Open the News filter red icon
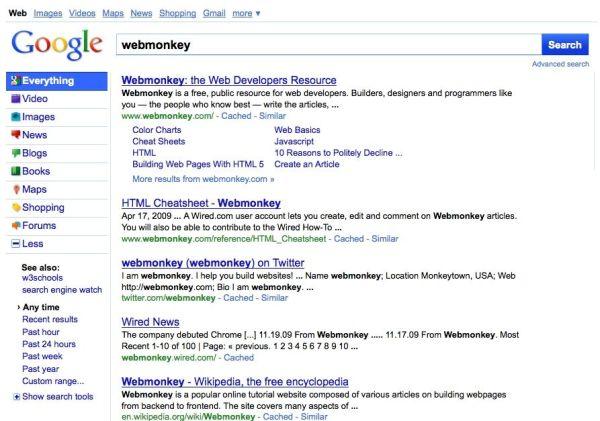 pyautogui.click(x=16, y=135)
